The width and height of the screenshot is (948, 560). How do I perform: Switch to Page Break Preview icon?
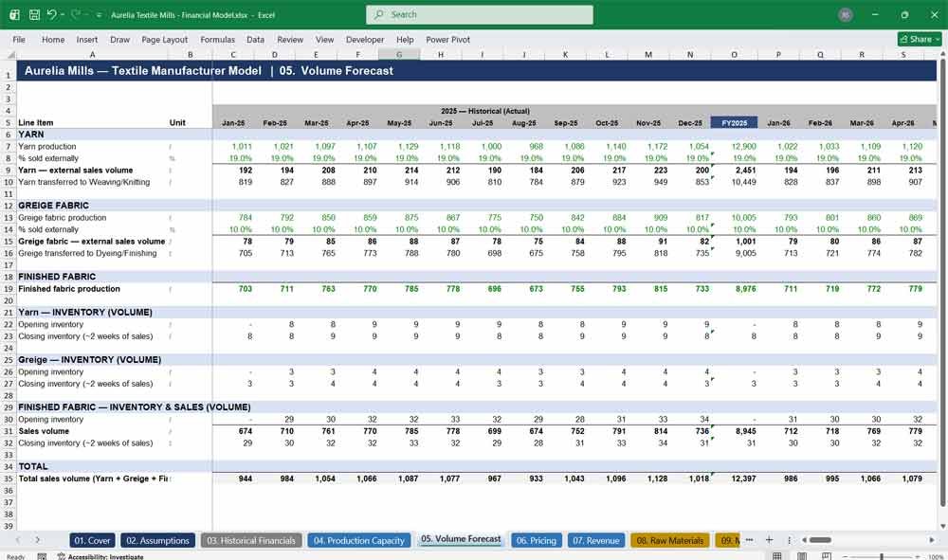point(826,556)
